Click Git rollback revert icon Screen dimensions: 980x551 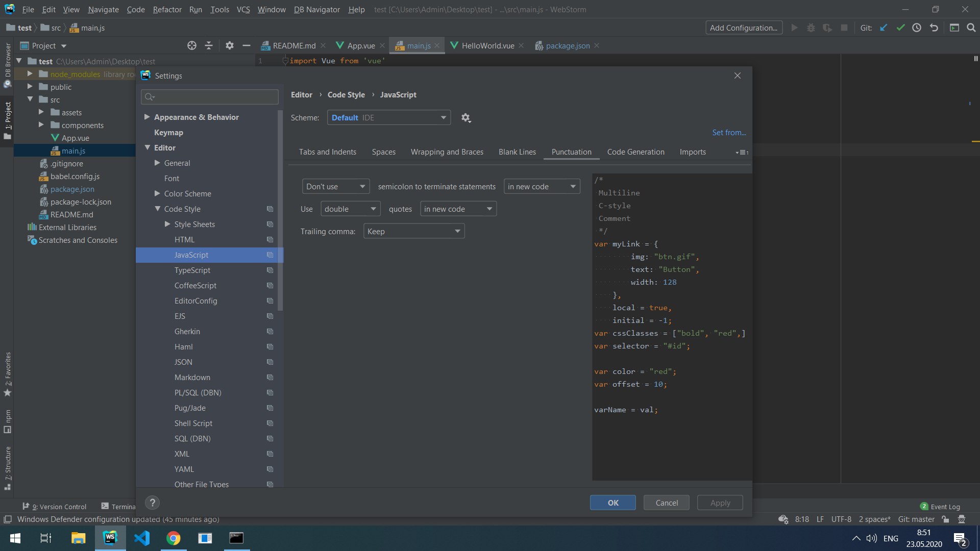(934, 28)
